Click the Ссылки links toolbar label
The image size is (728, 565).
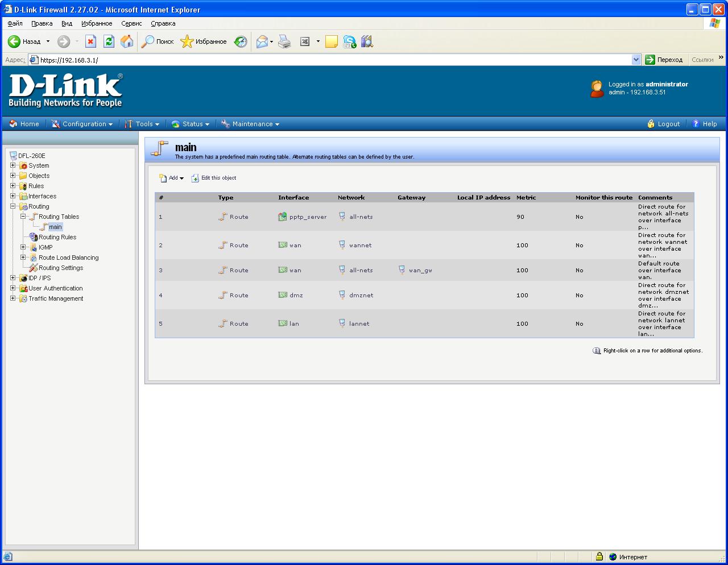pyautogui.click(x=702, y=60)
